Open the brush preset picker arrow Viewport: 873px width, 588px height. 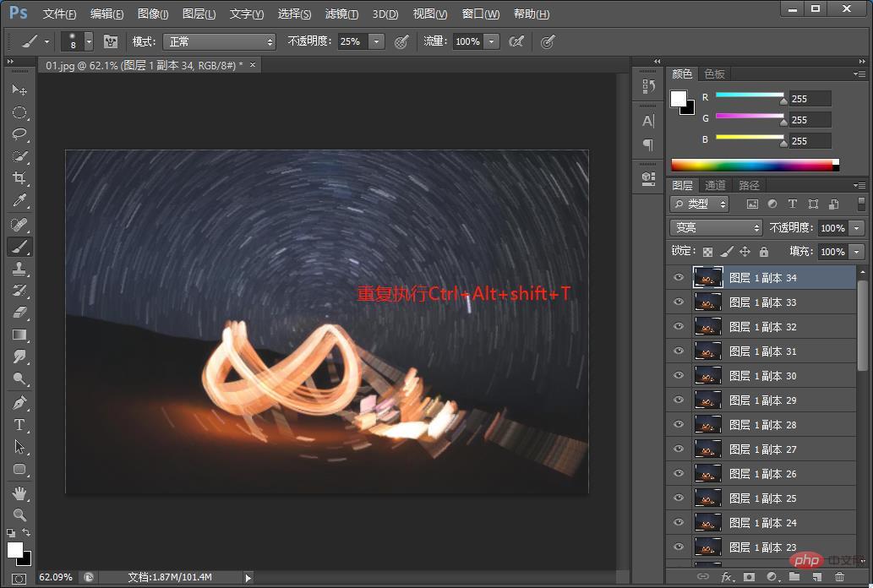[89, 41]
